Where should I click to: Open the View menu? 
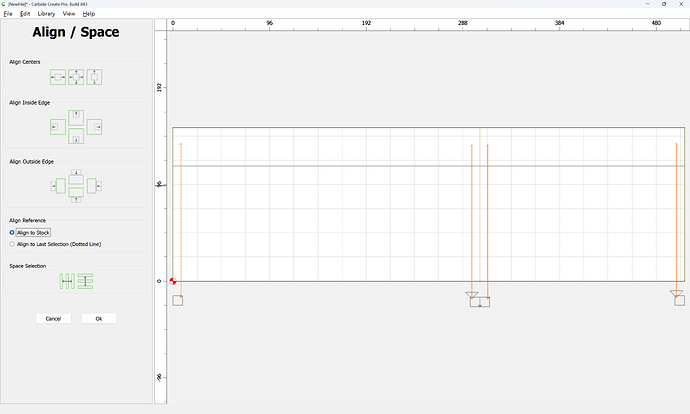coord(69,14)
